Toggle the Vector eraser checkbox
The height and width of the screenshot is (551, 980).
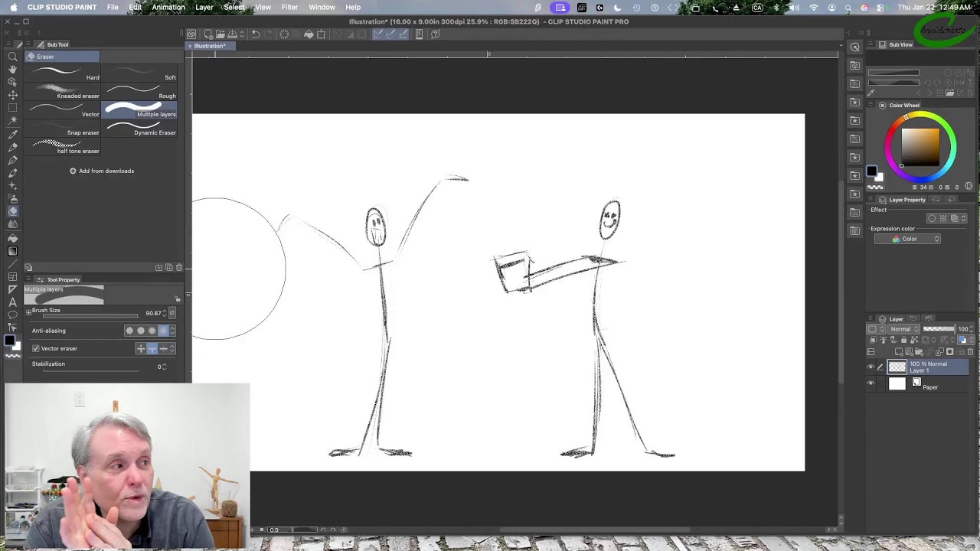coord(36,348)
